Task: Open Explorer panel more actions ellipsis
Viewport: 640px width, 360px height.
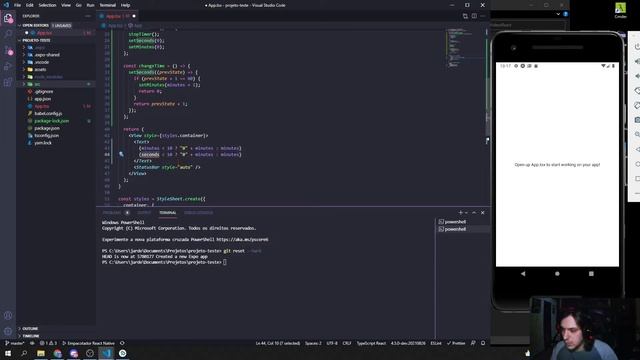Action: (88, 16)
